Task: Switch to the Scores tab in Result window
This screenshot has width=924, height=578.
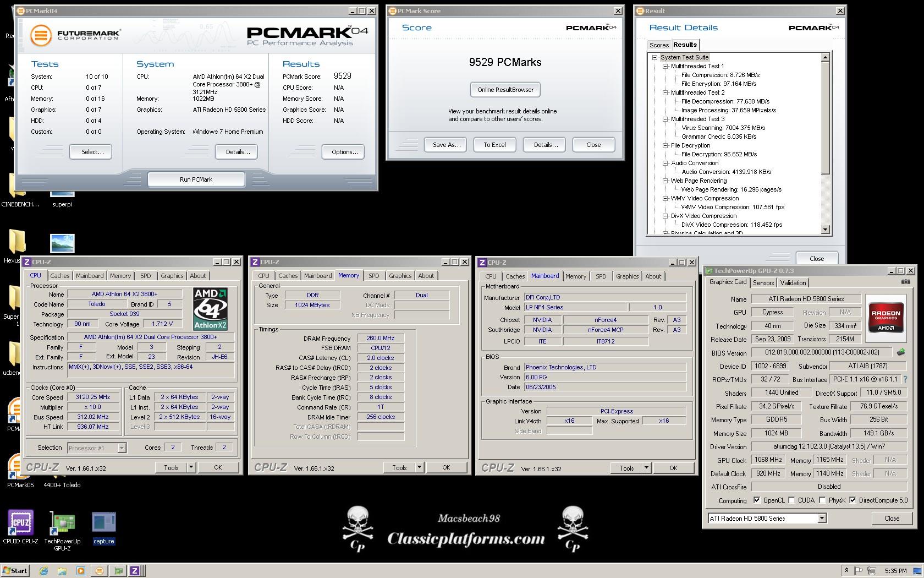Action: (x=658, y=45)
